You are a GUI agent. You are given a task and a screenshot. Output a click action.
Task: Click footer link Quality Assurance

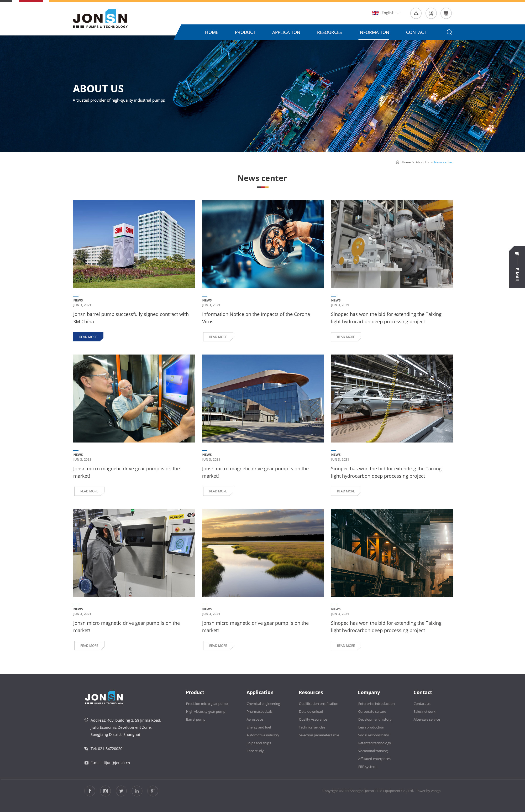(x=313, y=719)
